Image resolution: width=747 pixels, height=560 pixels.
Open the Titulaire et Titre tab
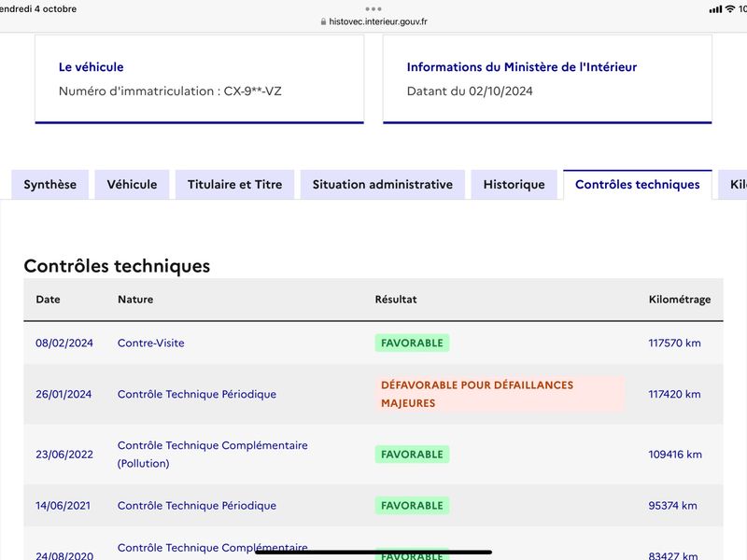click(235, 185)
